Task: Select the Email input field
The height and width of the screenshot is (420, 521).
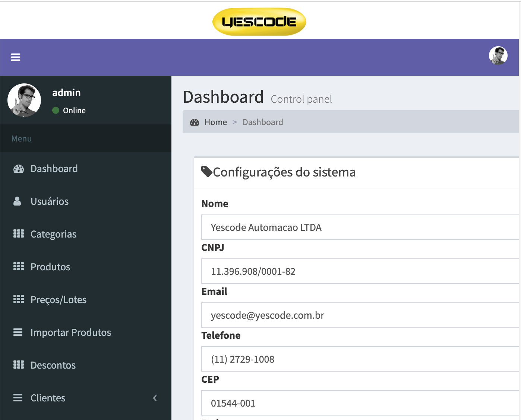Action: pyautogui.click(x=360, y=315)
